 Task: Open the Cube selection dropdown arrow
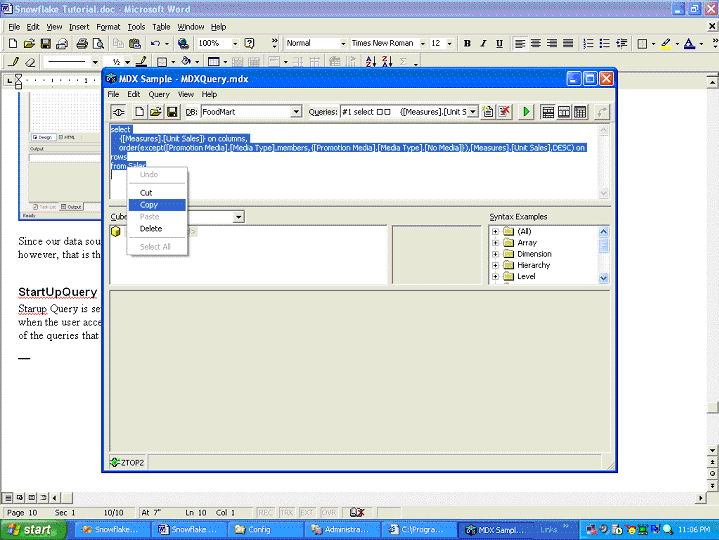click(x=238, y=217)
